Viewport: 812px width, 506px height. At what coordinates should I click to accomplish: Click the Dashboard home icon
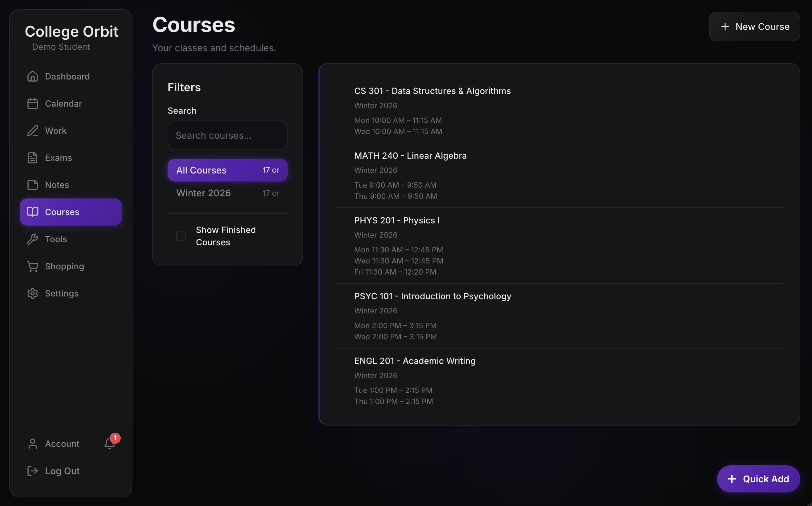click(32, 76)
